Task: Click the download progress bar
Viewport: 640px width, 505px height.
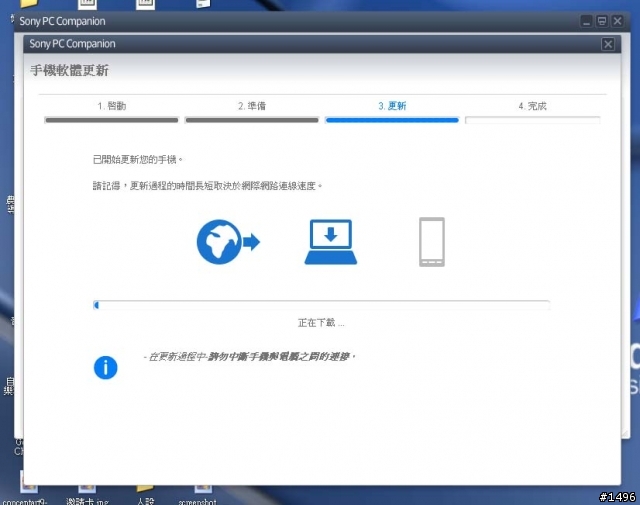Action: click(322, 305)
